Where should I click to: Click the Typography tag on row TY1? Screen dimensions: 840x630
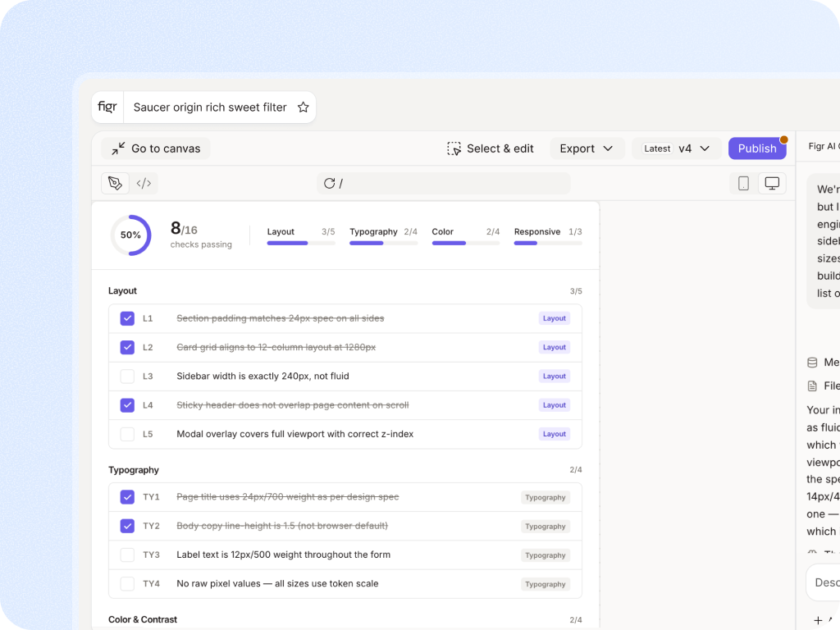[x=546, y=497]
